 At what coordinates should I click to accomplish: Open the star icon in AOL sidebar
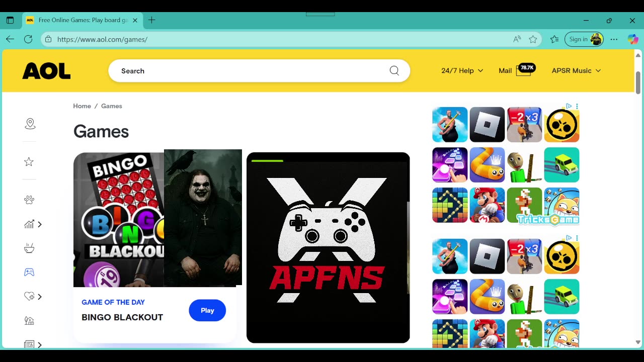[29, 162]
